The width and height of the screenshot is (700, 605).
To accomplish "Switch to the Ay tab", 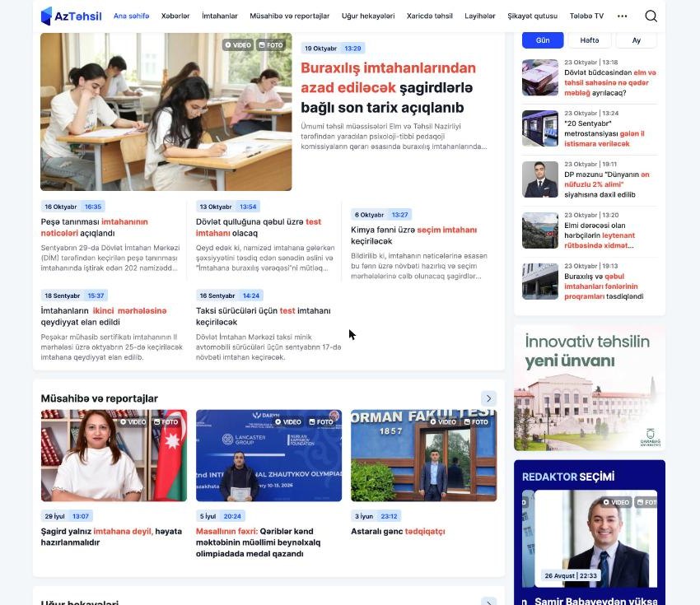I will (x=637, y=40).
